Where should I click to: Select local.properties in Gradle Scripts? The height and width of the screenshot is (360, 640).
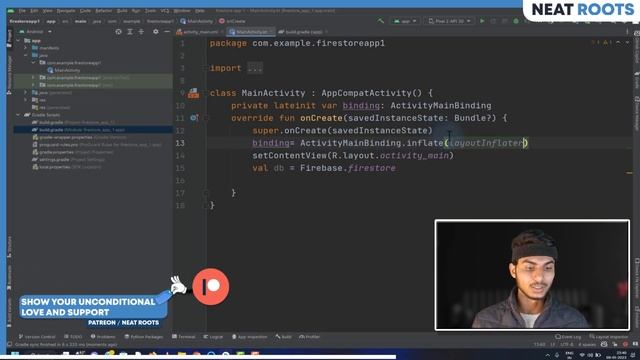67,167
